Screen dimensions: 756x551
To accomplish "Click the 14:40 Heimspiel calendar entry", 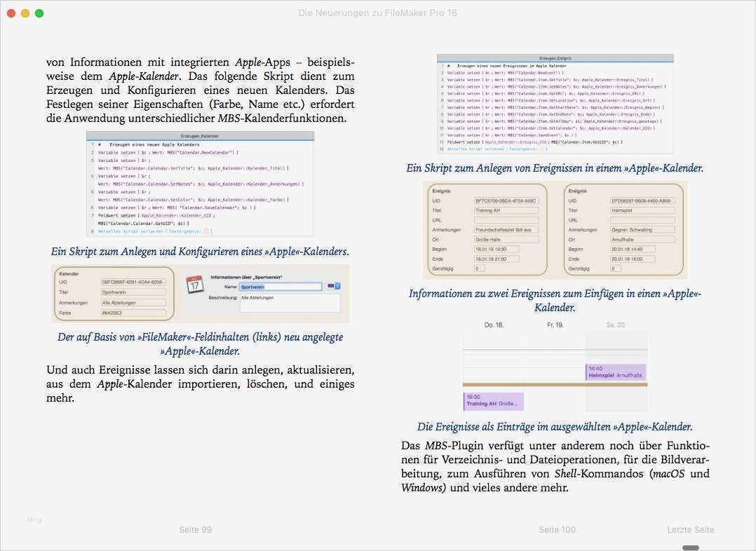I will [616, 372].
